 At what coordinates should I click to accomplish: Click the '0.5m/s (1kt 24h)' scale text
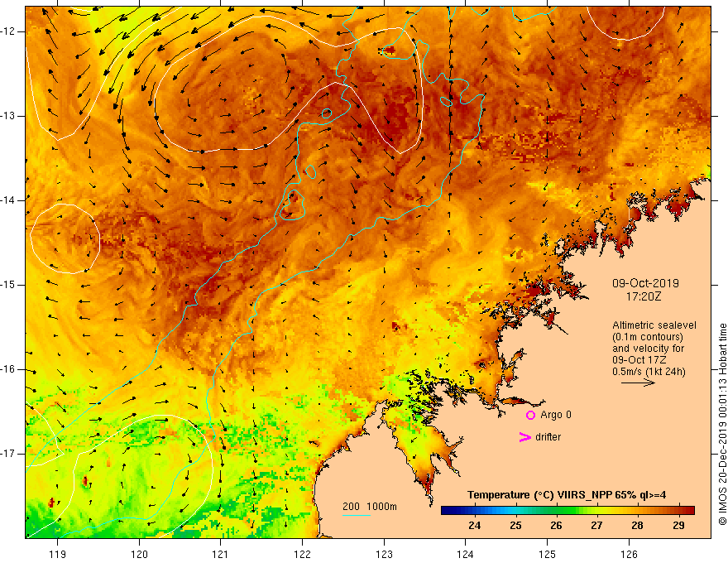tap(649, 371)
